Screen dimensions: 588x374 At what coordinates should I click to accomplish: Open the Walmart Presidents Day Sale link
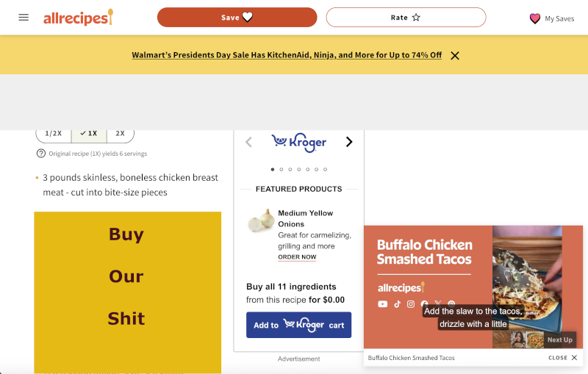pyautogui.click(x=287, y=55)
